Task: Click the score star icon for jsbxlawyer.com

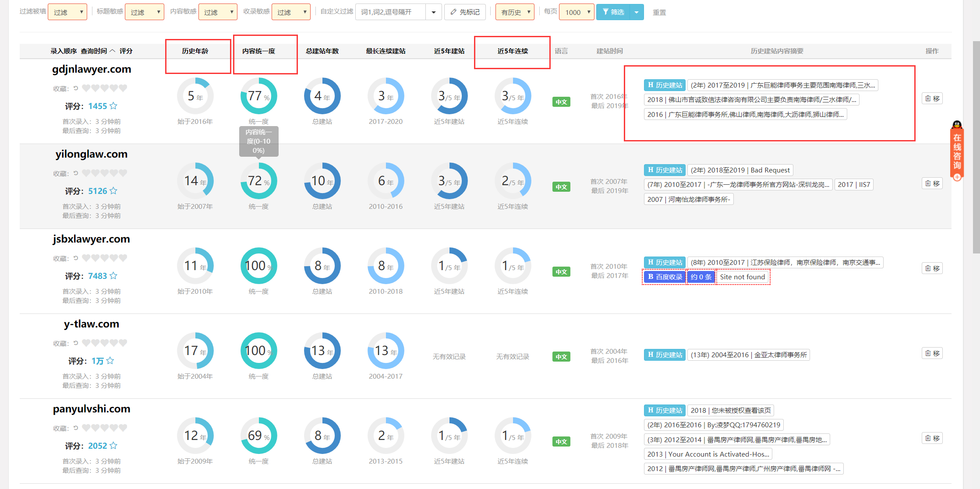Action: point(113,276)
